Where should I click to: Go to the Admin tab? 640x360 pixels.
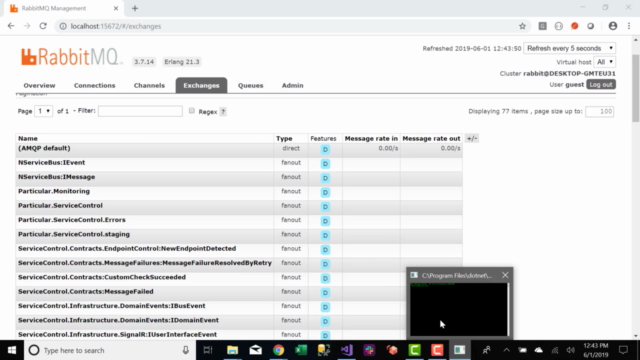292,85
